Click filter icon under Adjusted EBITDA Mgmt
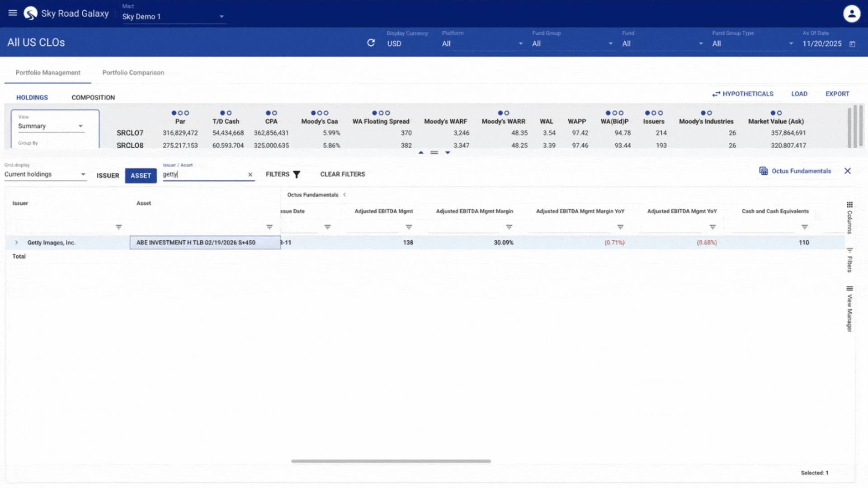Image resolution: width=868 pixels, height=488 pixels. [409, 227]
